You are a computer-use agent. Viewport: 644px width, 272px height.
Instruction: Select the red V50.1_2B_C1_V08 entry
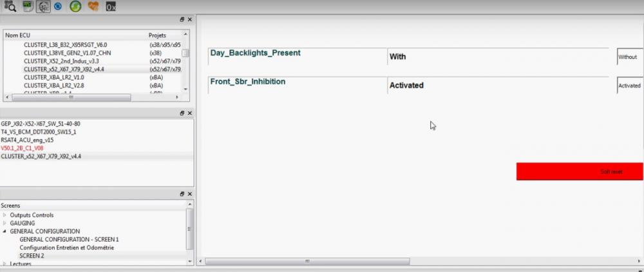[x=22, y=148]
